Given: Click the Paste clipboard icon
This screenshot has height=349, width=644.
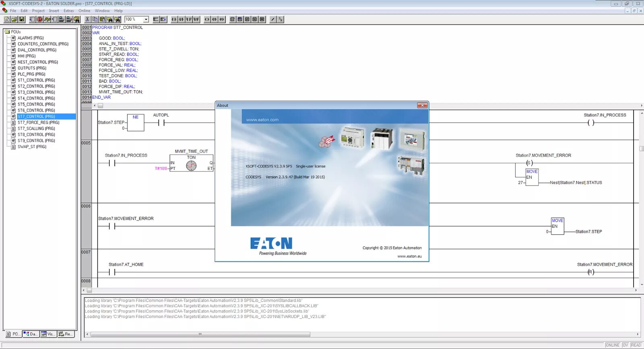Looking at the screenshot, I should point(102,19).
